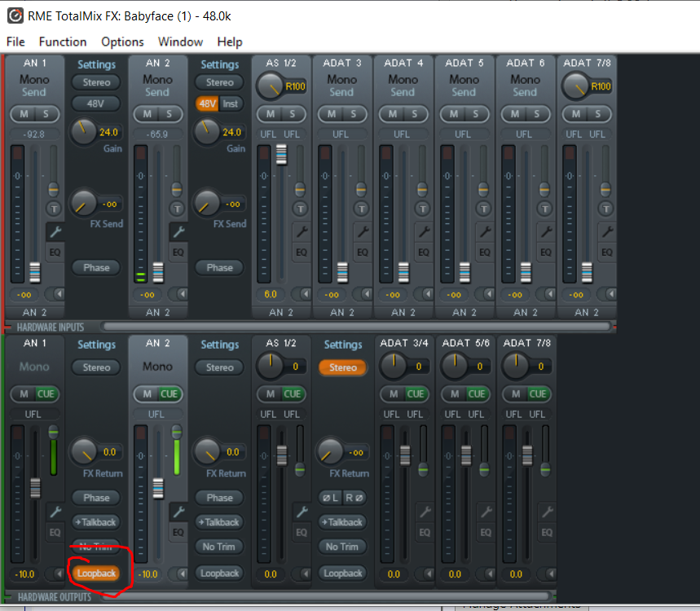This screenshot has width=700, height=611.
Task: Open the Function menu
Action: coord(63,42)
